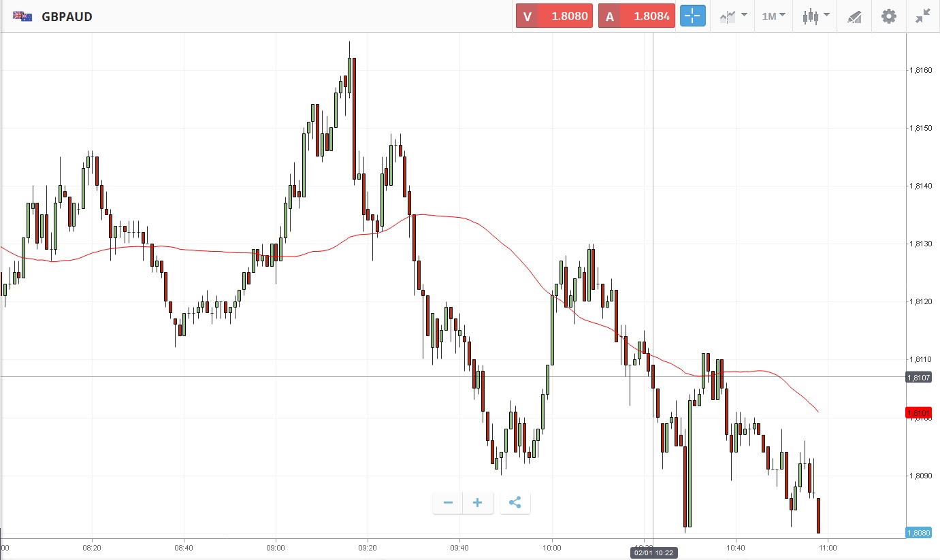Collapse chart with the shrink arrows icon
The width and height of the screenshot is (940, 560).
click(x=922, y=16)
